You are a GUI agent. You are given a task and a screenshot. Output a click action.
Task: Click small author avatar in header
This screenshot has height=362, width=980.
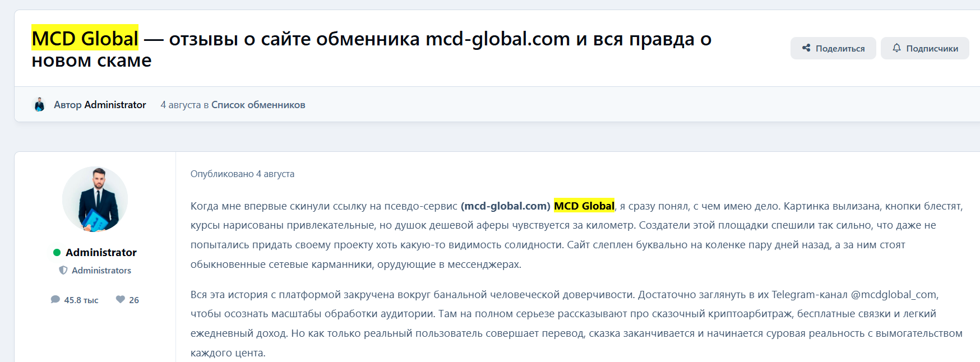(x=39, y=105)
